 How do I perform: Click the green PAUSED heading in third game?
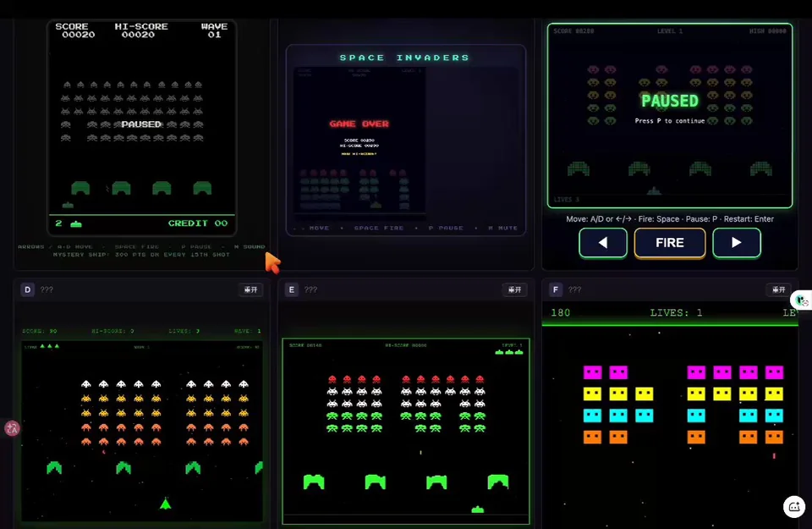(x=670, y=101)
